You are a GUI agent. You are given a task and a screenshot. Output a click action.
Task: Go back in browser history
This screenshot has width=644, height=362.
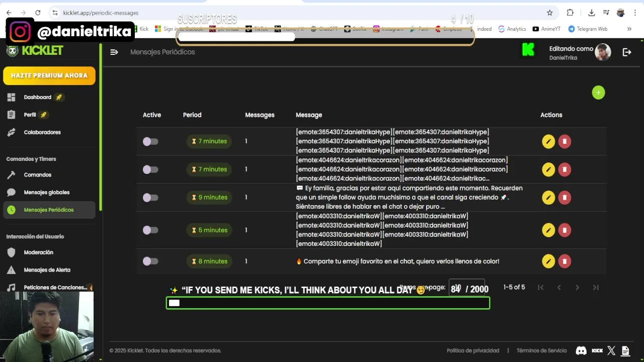[x=9, y=13]
